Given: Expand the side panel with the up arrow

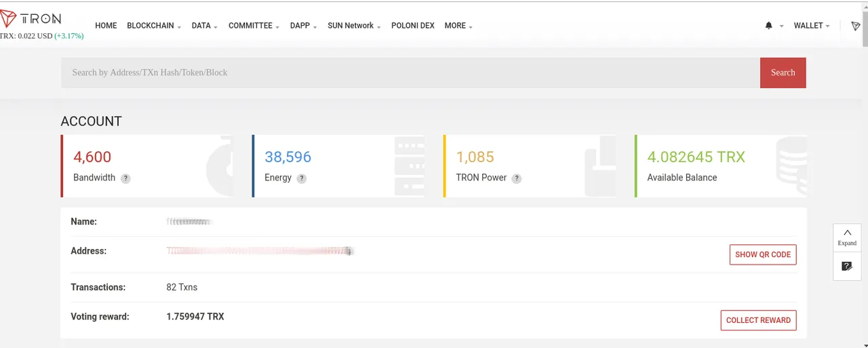Looking at the screenshot, I should (847, 237).
